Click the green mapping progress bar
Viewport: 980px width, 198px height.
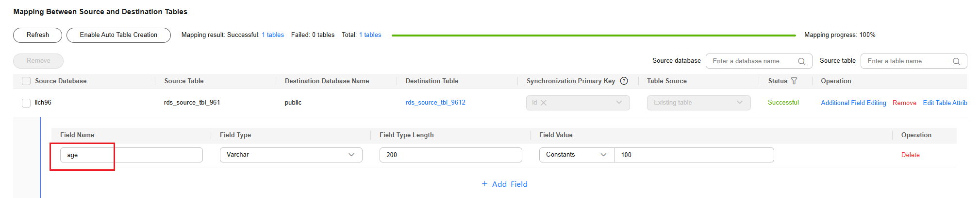(x=594, y=35)
